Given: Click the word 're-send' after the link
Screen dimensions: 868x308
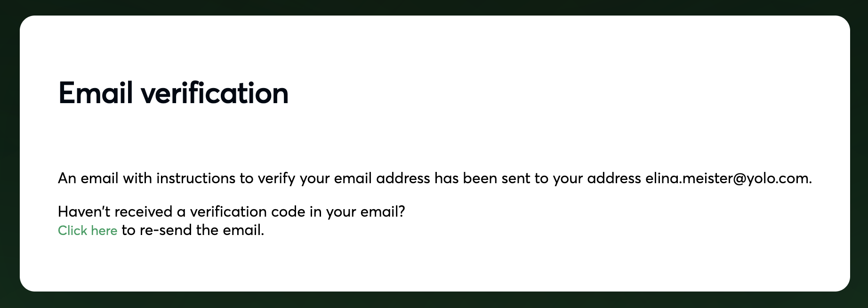Looking at the screenshot, I should coord(166,230).
